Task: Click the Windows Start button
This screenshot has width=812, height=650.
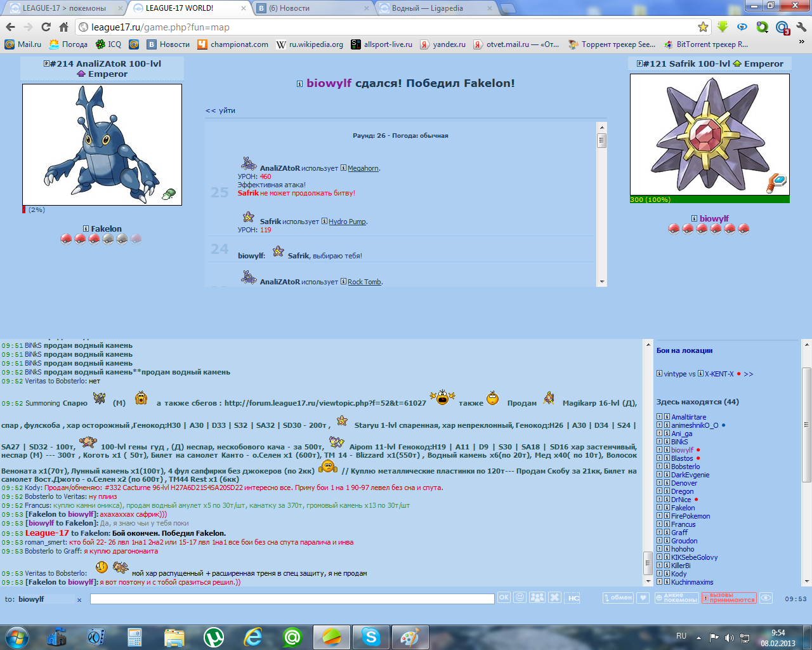Action: [x=16, y=637]
